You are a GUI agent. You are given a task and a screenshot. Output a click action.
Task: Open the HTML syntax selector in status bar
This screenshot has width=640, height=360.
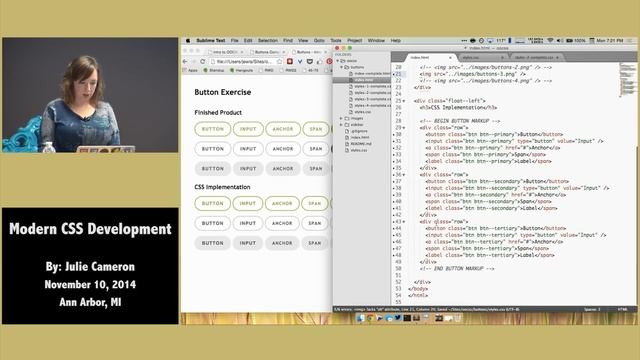pyautogui.click(x=622, y=309)
